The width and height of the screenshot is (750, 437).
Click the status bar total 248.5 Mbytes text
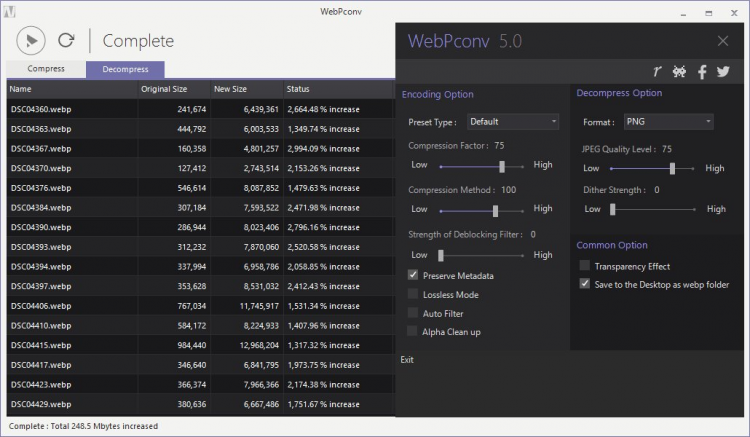point(83,426)
